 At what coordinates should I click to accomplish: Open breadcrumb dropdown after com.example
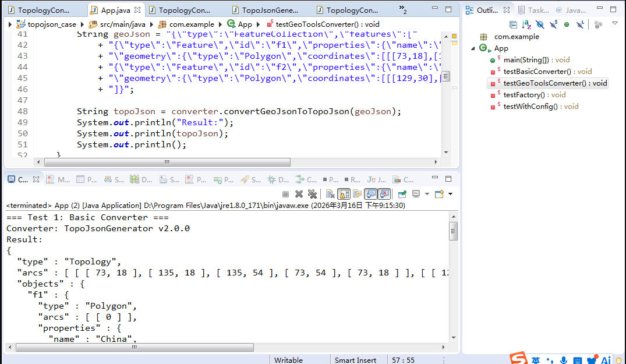tap(220, 24)
